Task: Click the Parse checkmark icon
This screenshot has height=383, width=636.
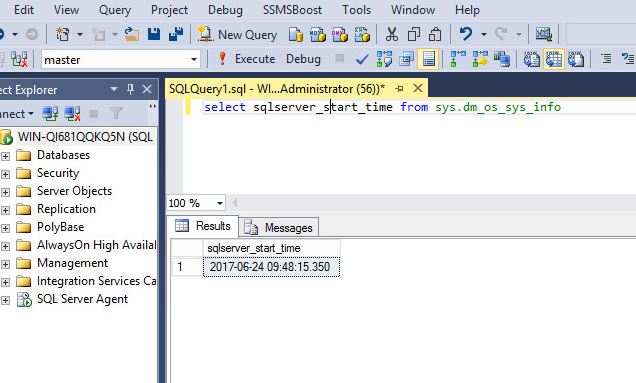Action: [362, 60]
